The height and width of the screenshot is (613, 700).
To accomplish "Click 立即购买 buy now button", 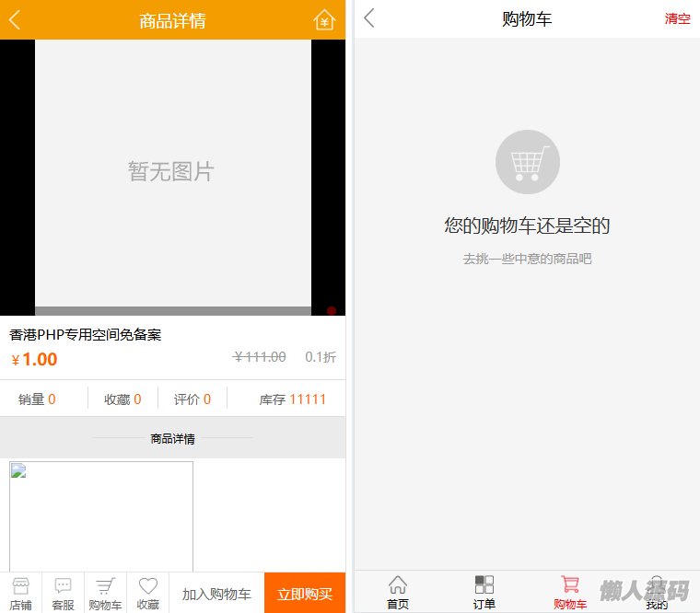I will pos(305,594).
